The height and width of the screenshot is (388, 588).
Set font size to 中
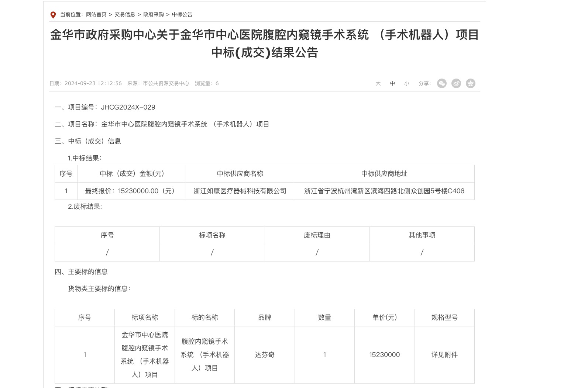point(392,83)
